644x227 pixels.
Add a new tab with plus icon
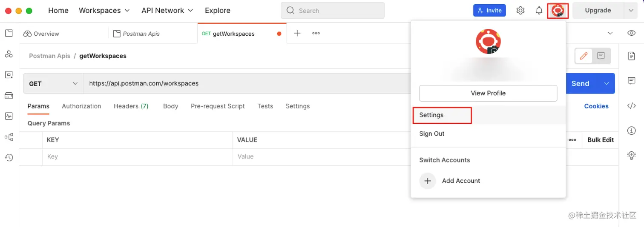297,33
